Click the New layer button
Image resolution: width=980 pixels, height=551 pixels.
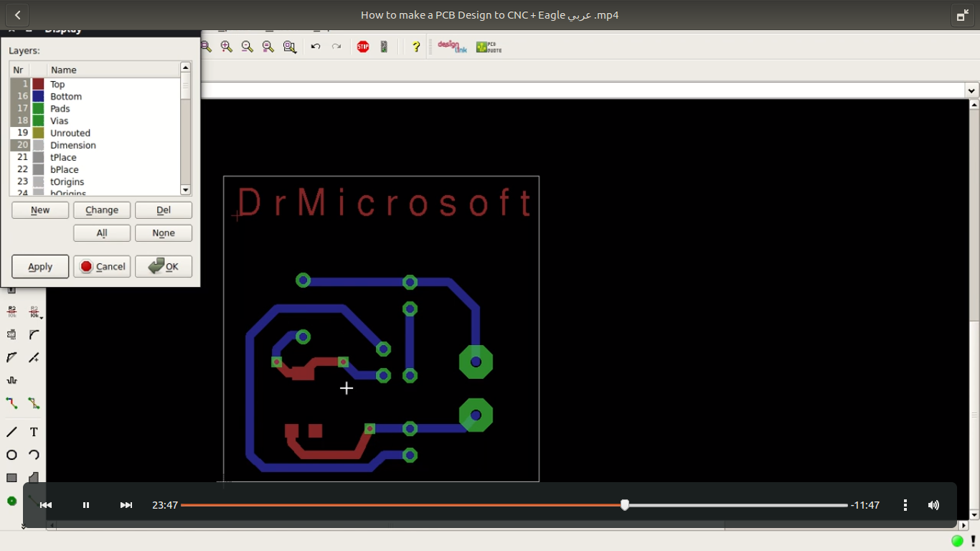pos(40,210)
